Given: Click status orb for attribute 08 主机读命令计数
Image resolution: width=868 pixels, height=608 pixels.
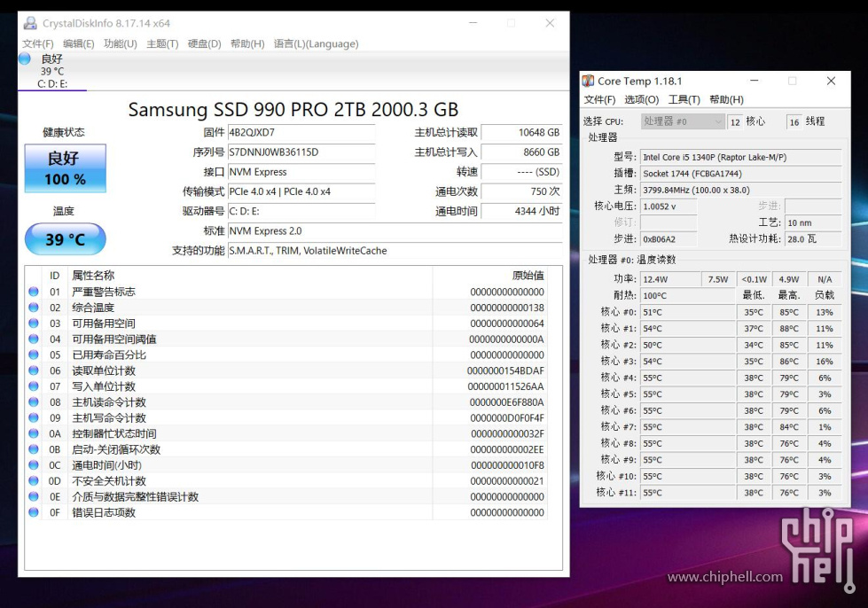Looking at the screenshot, I should 34,401.
